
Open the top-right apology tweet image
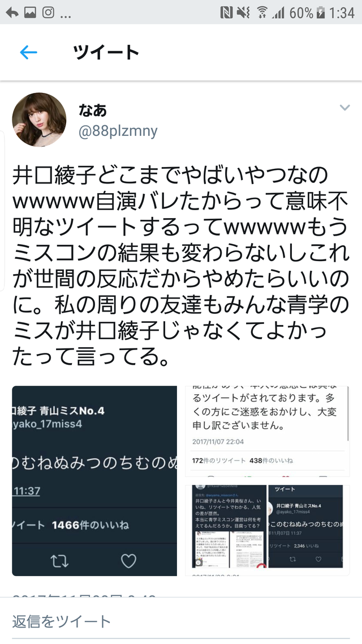[x=268, y=431]
